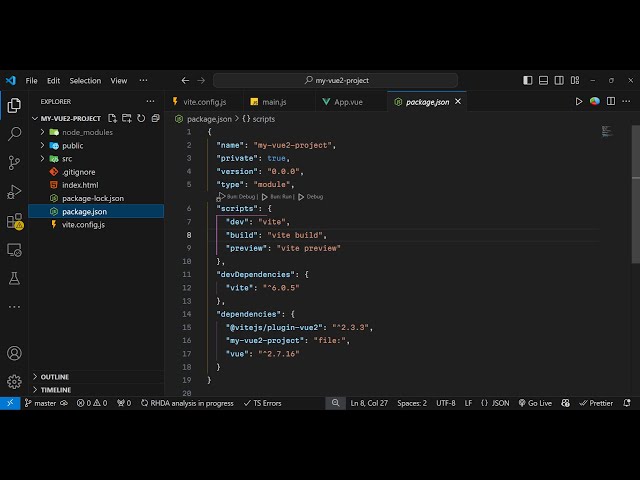Expand the OUTLINE section

[x=55, y=377]
